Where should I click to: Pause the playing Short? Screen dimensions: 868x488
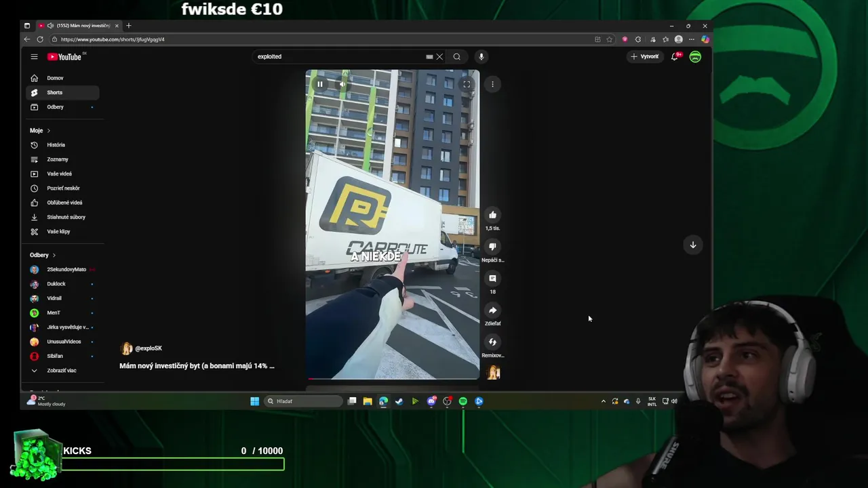(x=319, y=84)
